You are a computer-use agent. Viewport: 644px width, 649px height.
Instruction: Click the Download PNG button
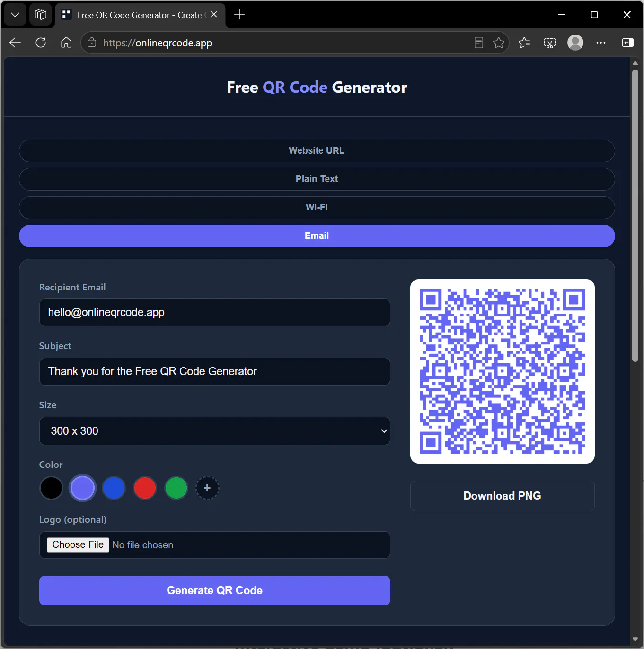click(503, 496)
